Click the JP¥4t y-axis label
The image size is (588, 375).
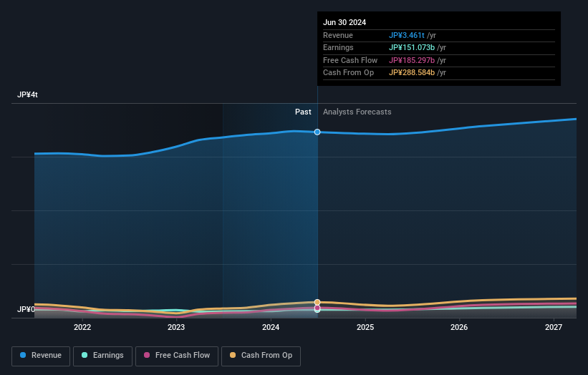[27, 94]
